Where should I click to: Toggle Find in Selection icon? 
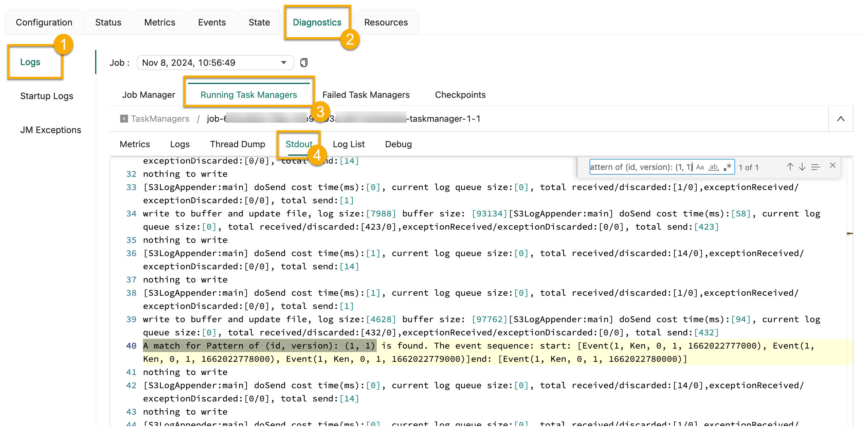click(x=815, y=167)
